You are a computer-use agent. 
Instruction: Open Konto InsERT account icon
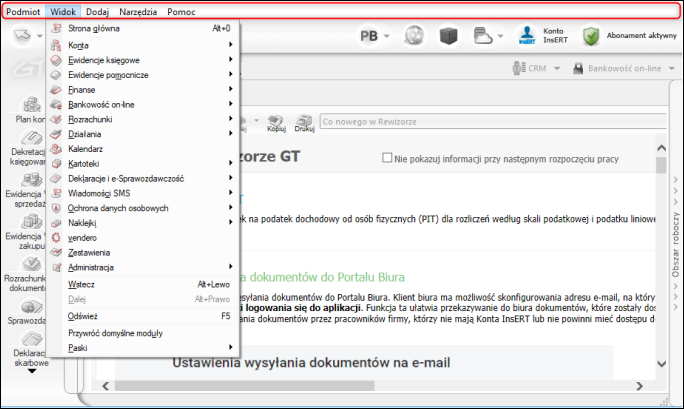click(x=527, y=35)
